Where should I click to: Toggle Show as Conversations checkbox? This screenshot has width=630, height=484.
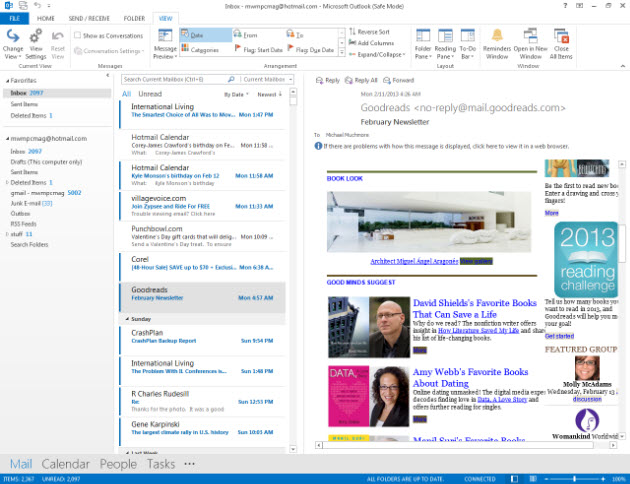pos(78,35)
